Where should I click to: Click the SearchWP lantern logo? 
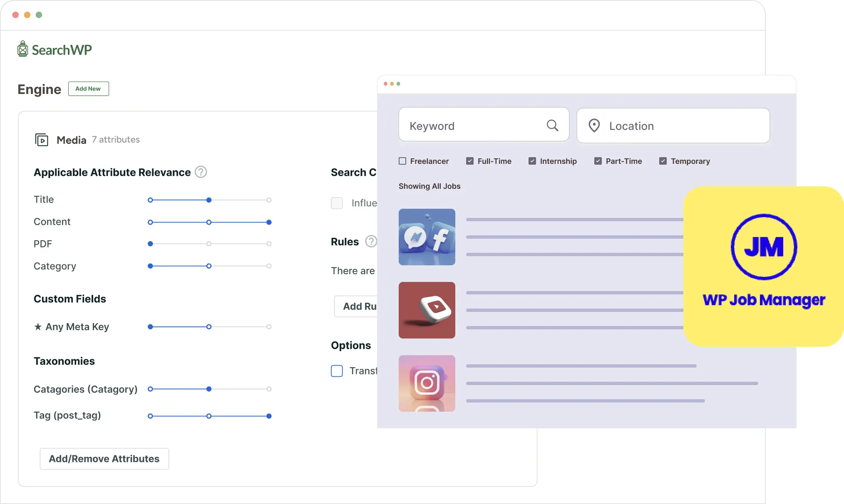pos(22,49)
